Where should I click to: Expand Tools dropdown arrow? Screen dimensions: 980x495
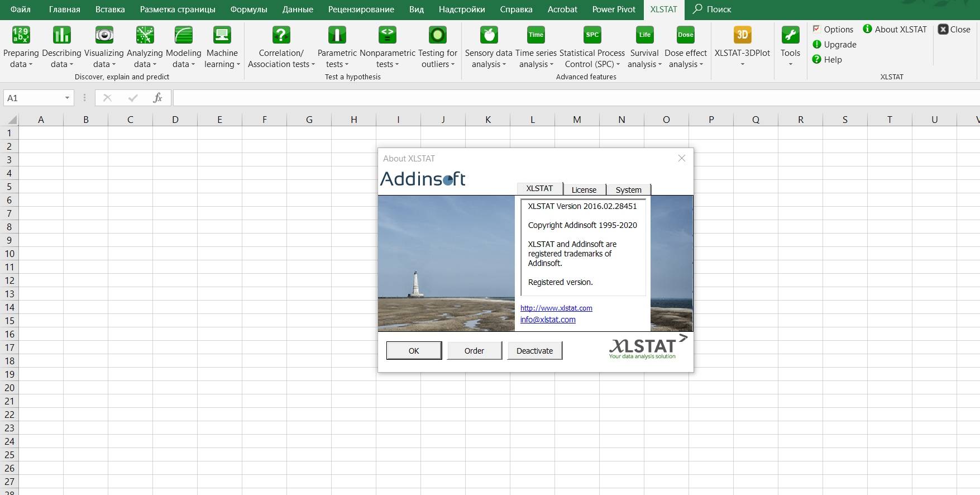tap(790, 65)
